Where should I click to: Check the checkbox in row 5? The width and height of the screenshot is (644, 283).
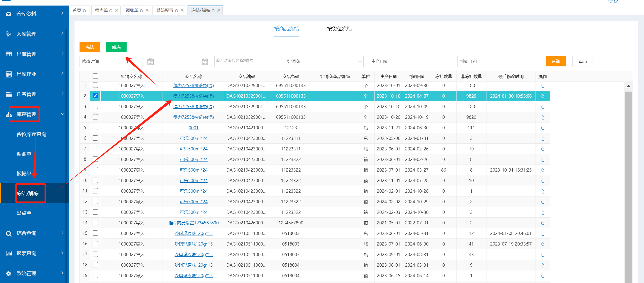[x=95, y=128]
